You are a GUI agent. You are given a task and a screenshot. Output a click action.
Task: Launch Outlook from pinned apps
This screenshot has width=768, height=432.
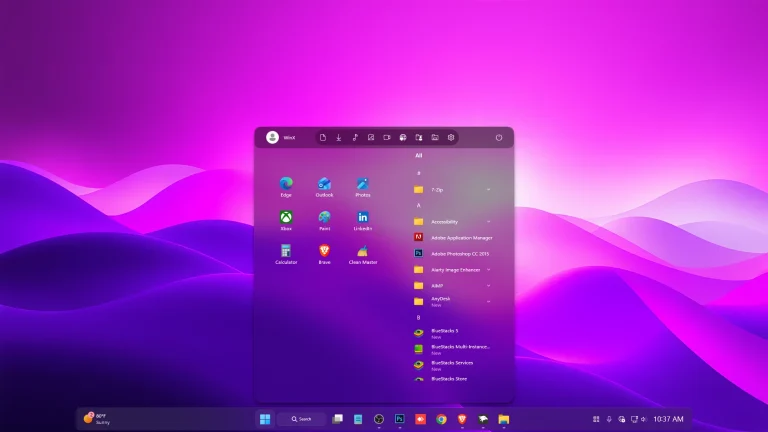coord(324,187)
